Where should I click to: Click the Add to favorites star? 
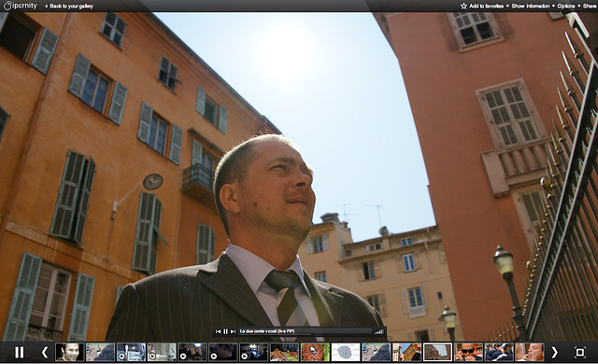click(463, 7)
